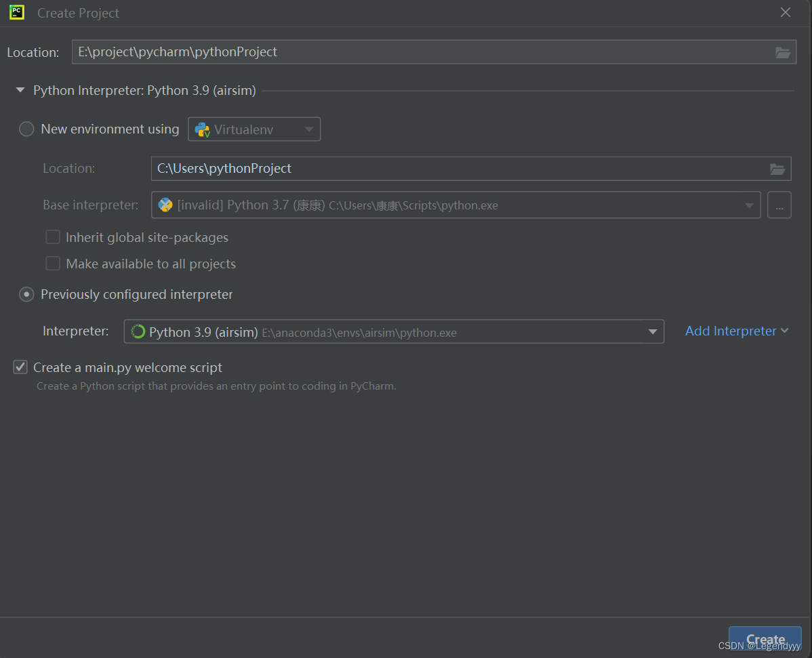Uncheck Create a main.py welcome script
The image size is (812, 658).
(20, 367)
